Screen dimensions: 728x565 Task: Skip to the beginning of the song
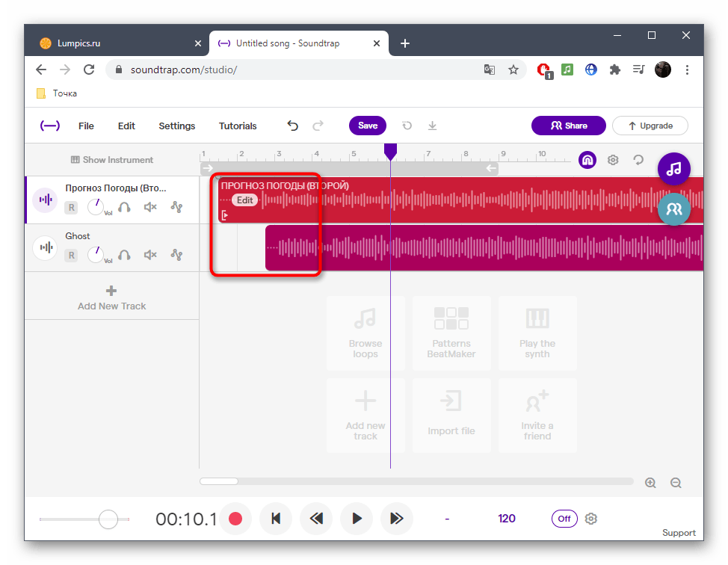click(276, 519)
